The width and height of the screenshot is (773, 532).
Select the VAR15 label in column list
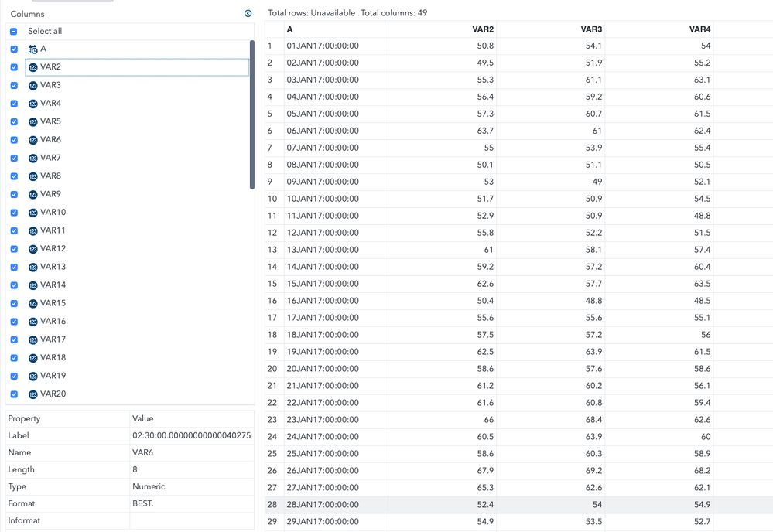pyautogui.click(x=53, y=303)
